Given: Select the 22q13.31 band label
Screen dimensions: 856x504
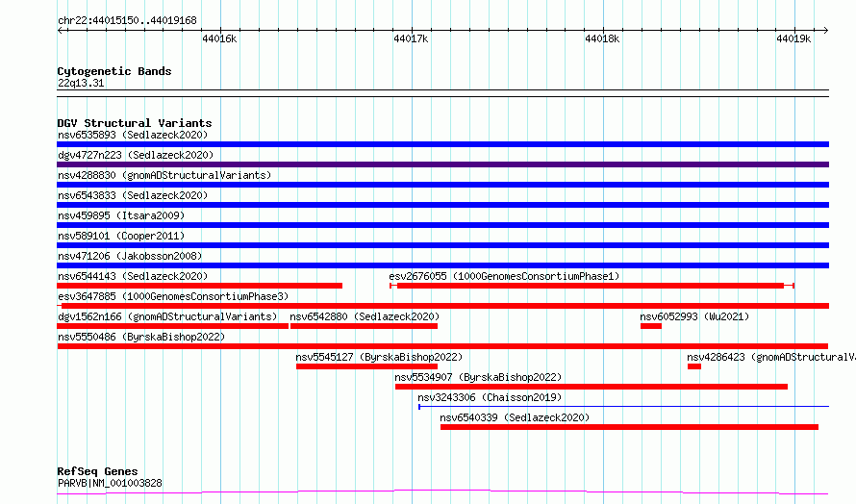Looking at the screenshot, I should 81,83.
